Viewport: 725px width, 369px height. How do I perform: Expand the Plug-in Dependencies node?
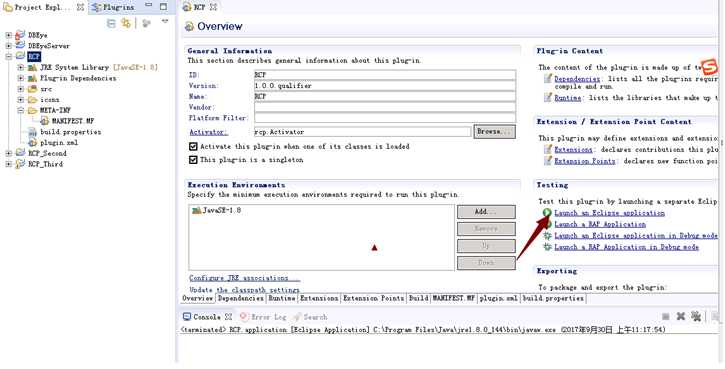(20, 78)
